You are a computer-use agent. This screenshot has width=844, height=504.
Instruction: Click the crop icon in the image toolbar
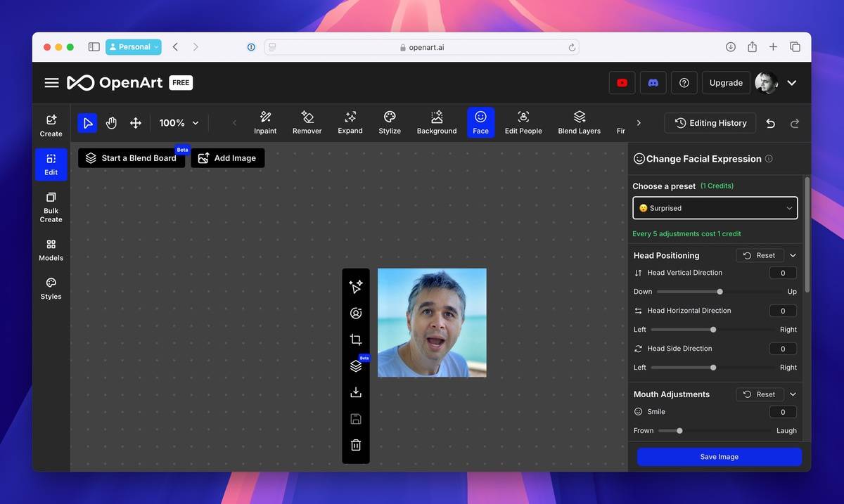356,340
